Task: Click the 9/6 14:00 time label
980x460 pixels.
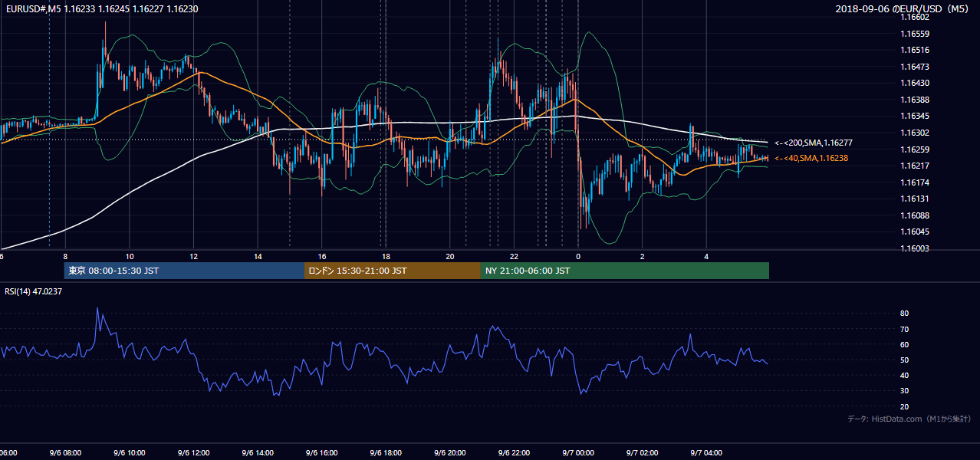Action: 258,453
